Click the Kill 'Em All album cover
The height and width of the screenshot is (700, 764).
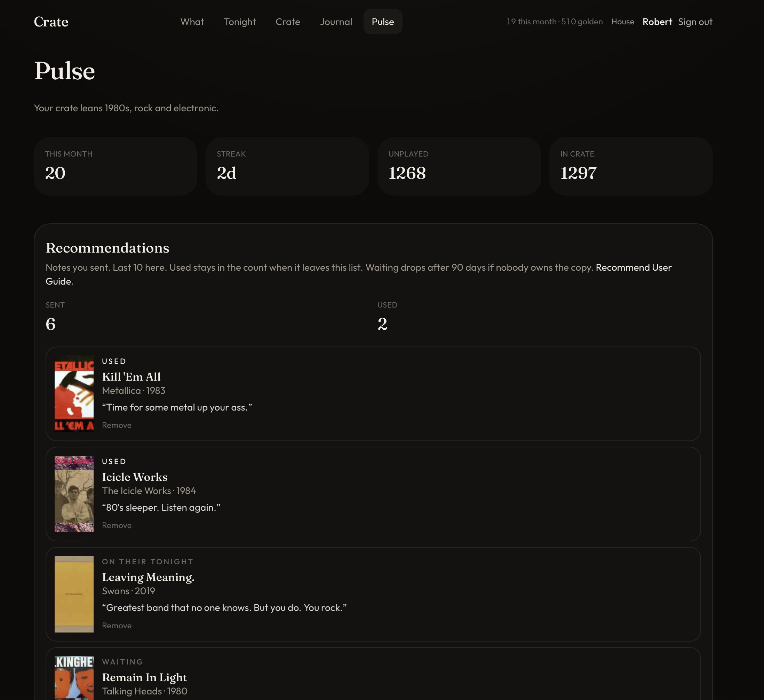[x=74, y=394]
